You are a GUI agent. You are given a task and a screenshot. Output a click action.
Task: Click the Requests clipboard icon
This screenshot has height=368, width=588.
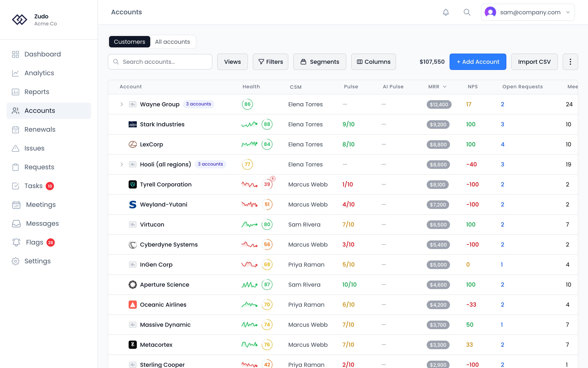pos(16,167)
